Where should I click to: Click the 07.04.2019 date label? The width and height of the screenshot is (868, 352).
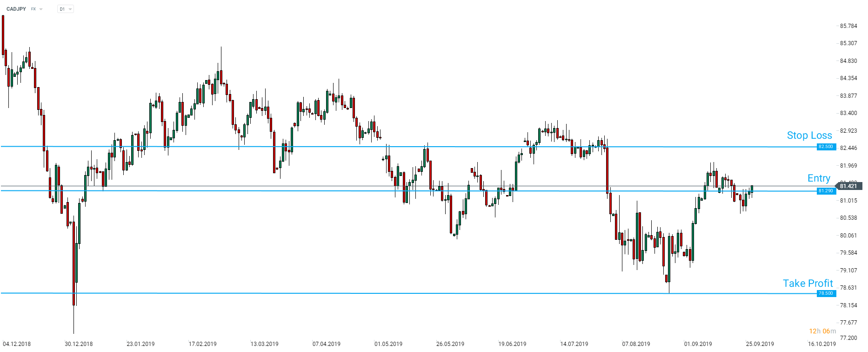[326, 344]
